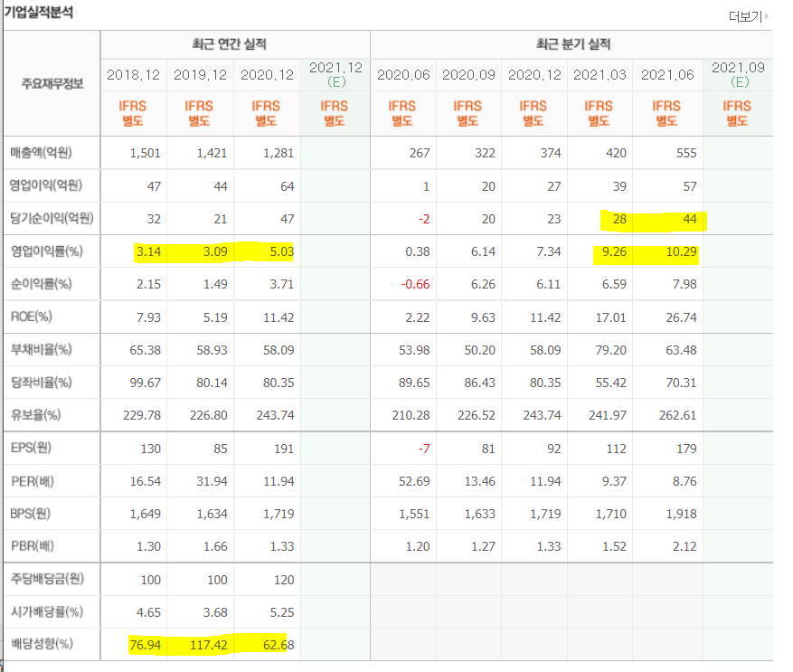Select PBR value 2.12
Screen dimensions: 793x672
point(684,546)
